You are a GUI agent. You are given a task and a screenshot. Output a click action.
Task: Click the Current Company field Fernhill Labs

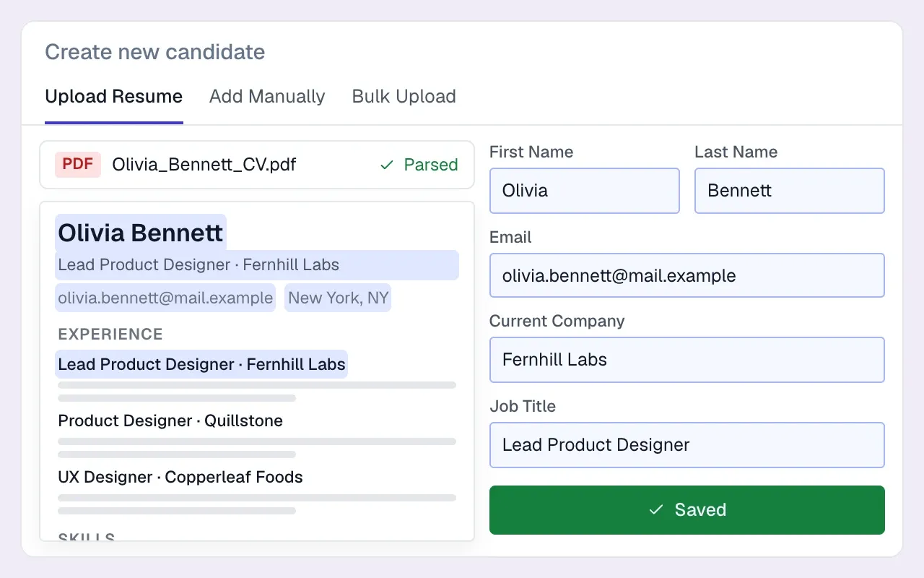pyautogui.click(x=687, y=360)
